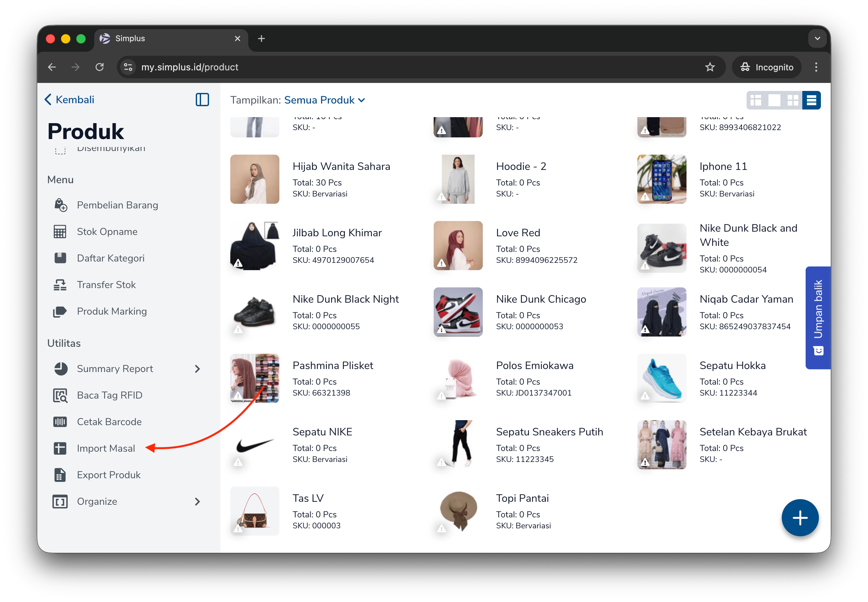Image resolution: width=868 pixels, height=602 pixels.
Task: Click the Export Produk document icon
Action: [60, 475]
